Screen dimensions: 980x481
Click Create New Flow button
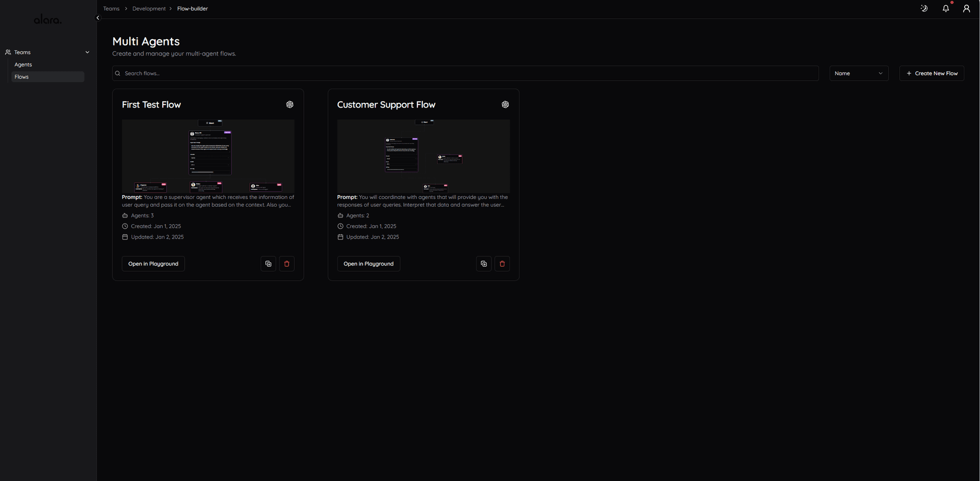931,73
